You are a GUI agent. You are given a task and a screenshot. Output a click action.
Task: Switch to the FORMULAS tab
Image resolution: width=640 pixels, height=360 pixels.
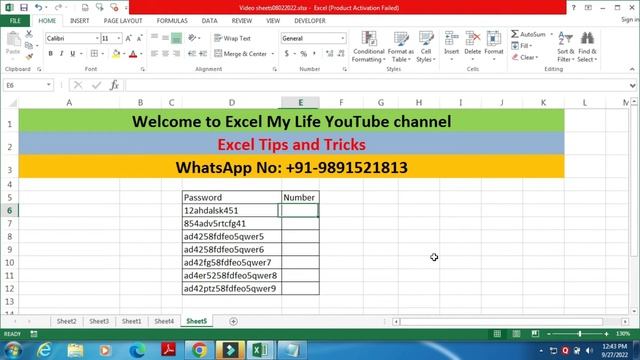pyautogui.click(x=172, y=20)
